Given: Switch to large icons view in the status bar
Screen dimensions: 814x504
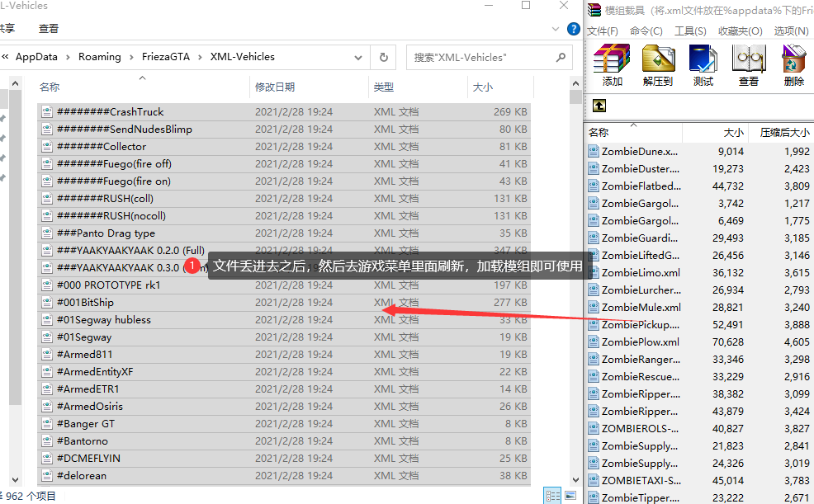Looking at the screenshot, I should click(x=569, y=495).
